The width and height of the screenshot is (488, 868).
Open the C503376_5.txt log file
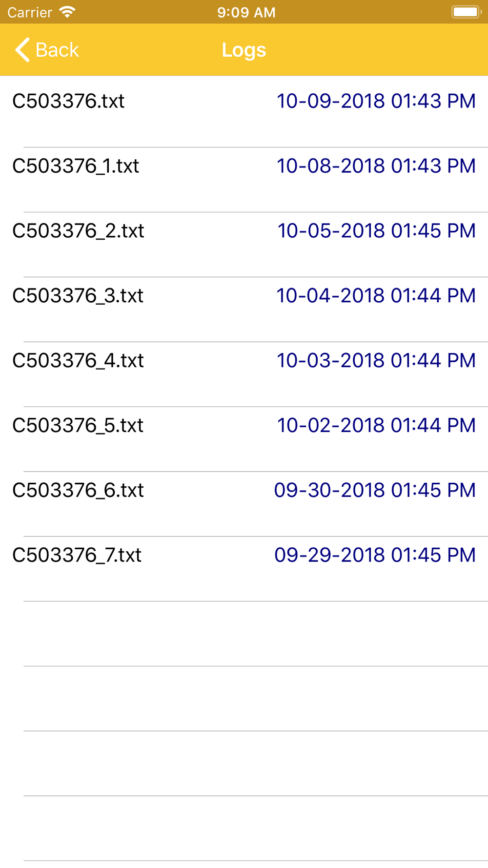click(x=244, y=439)
